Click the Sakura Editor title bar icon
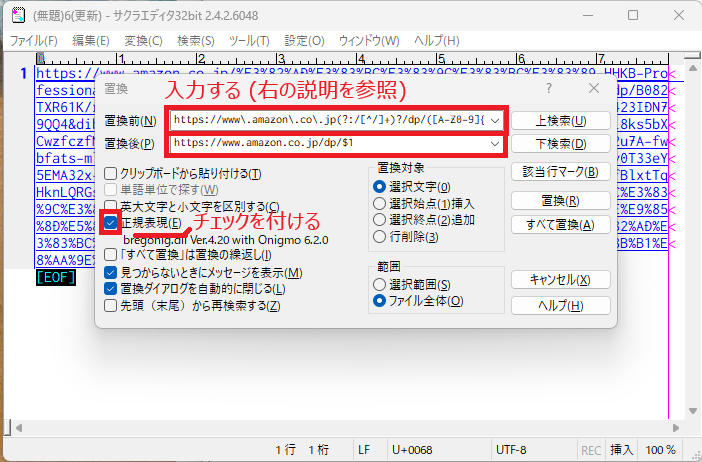This screenshot has width=702, height=462. (x=15, y=16)
